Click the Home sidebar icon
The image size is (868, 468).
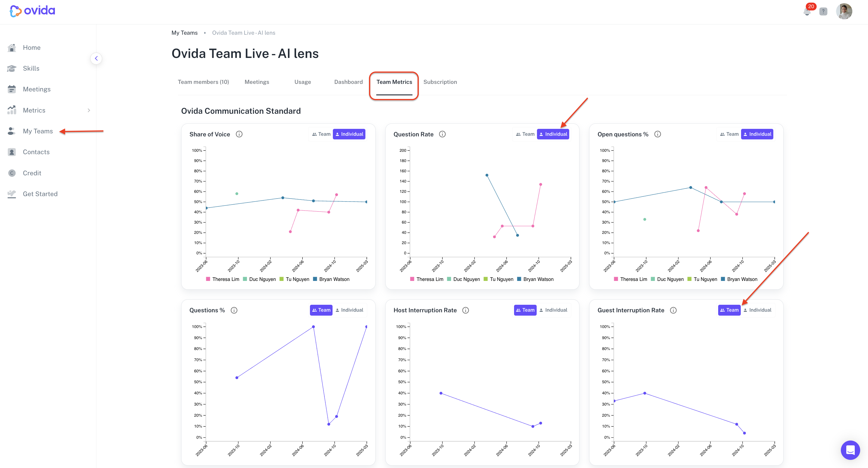tap(12, 48)
